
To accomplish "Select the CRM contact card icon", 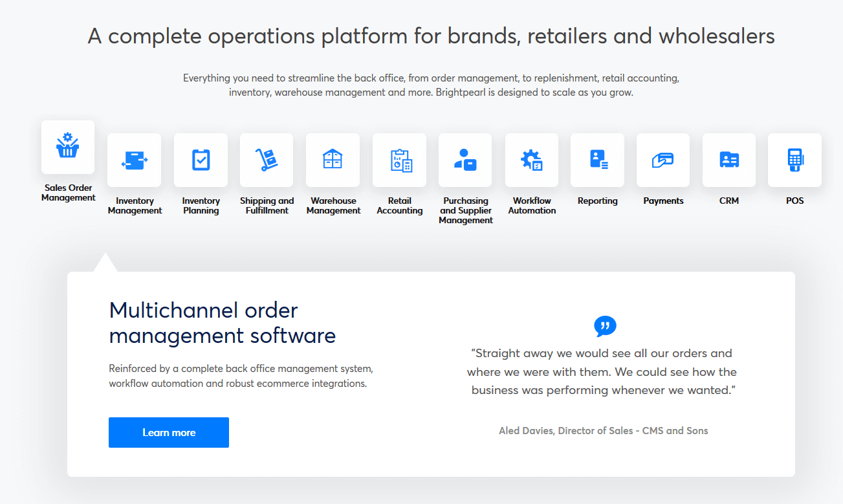I will coord(729,160).
